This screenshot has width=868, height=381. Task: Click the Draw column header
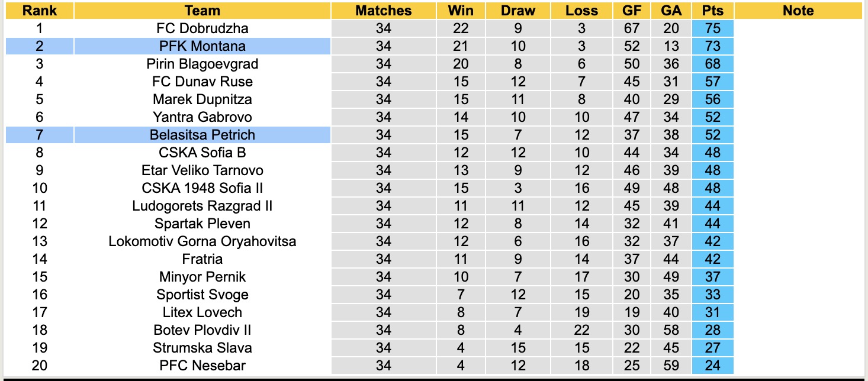click(x=517, y=11)
